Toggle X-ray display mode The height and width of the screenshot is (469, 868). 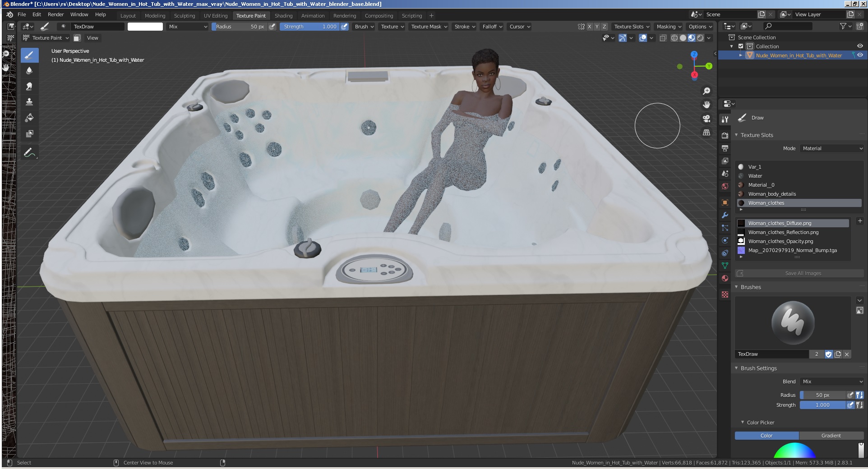(x=663, y=38)
